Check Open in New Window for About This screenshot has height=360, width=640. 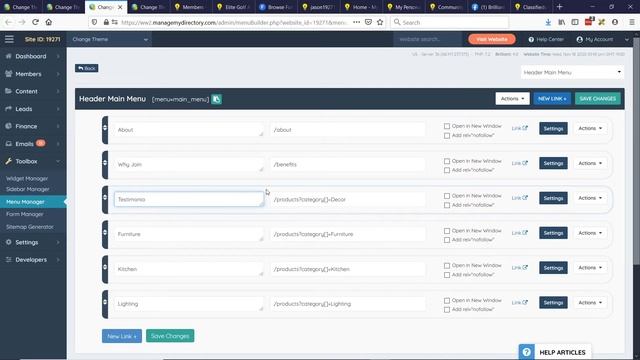click(447, 126)
